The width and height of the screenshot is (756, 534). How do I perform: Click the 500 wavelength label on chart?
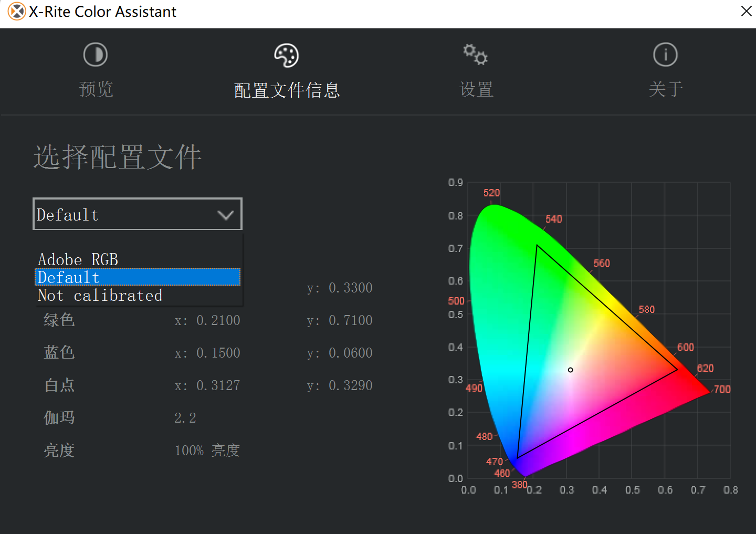pos(456,301)
